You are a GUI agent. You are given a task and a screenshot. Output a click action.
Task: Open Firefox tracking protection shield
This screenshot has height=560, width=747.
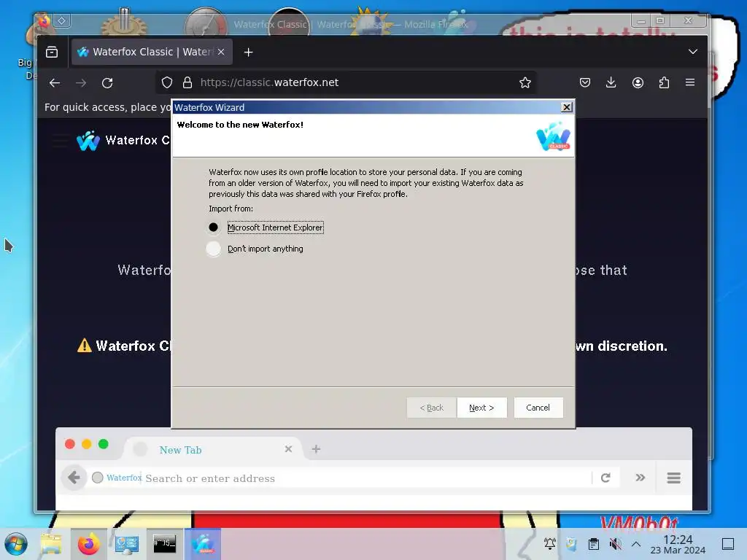pyautogui.click(x=167, y=83)
